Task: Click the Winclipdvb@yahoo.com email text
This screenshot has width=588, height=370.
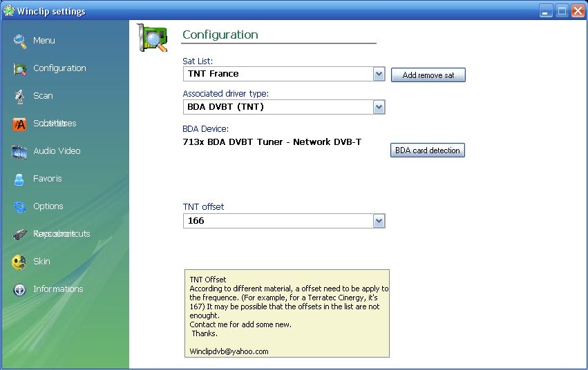Action: [x=229, y=351]
